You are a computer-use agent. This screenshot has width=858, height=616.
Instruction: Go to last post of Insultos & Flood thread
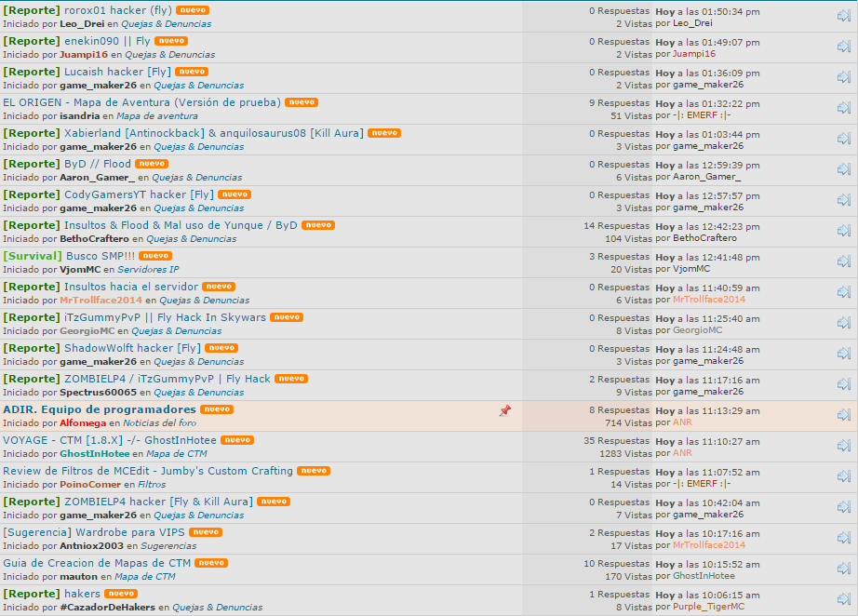click(x=844, y=231)
